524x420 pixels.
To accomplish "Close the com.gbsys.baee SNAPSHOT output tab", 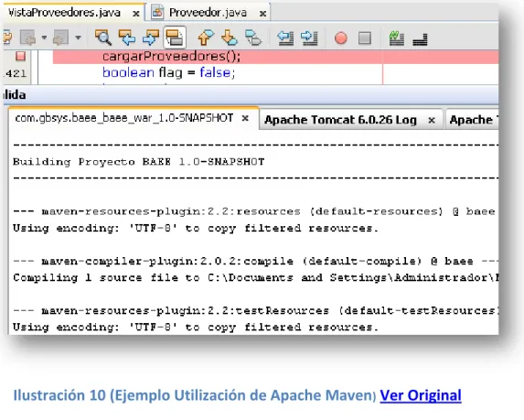I will click(x=245, y=118).
